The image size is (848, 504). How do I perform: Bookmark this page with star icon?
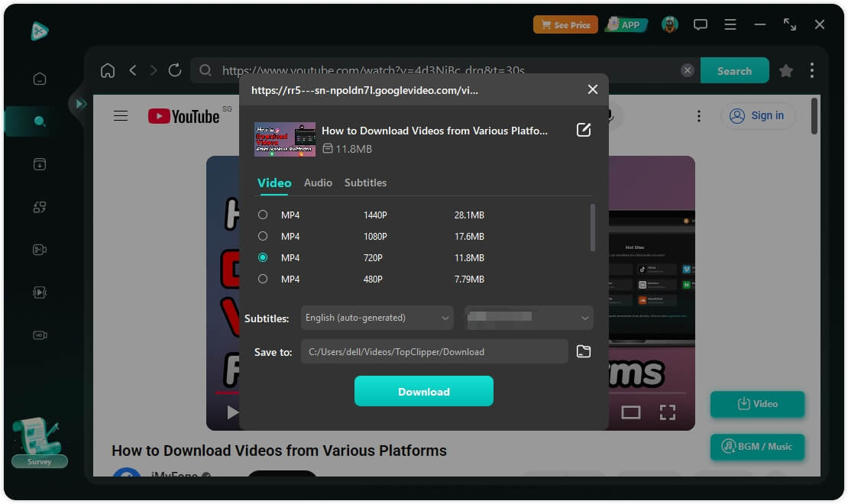(x=786, y=70)
